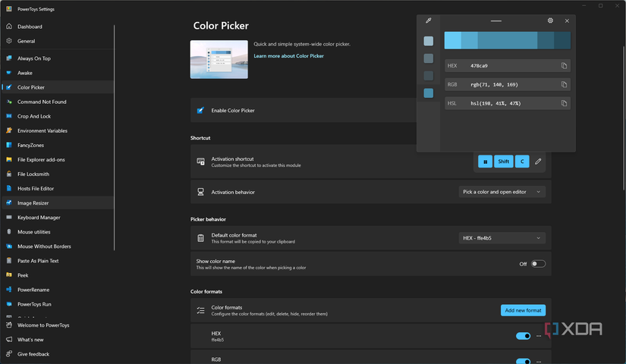This screenshot has width=626, height=364.
Task: Click the Shift key shortcut button
Action: point(503,162)
